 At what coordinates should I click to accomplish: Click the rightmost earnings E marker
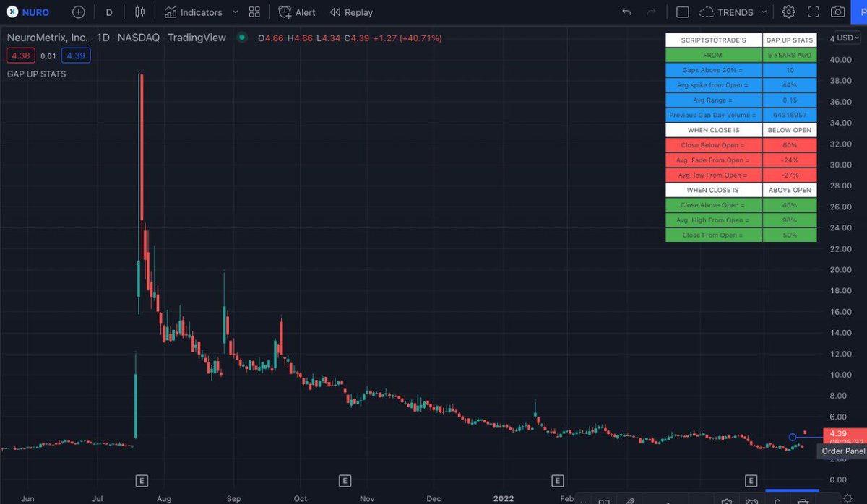751,480
